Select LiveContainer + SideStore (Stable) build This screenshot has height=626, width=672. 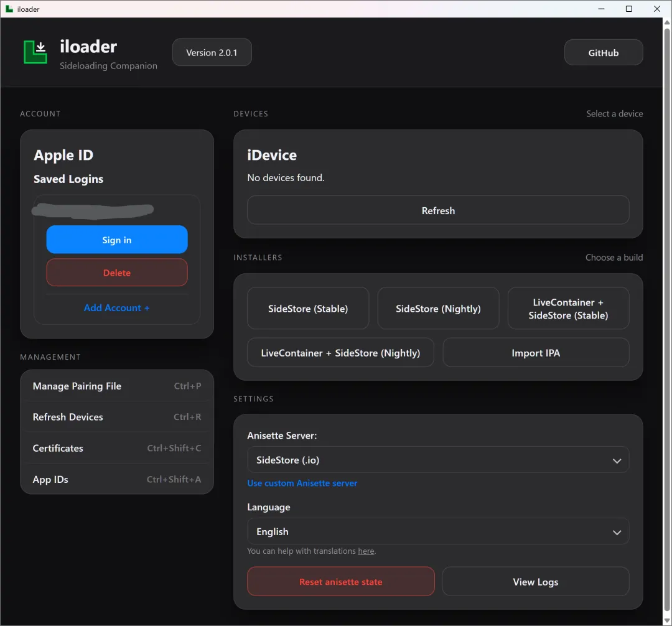click(x=568, y=309)
